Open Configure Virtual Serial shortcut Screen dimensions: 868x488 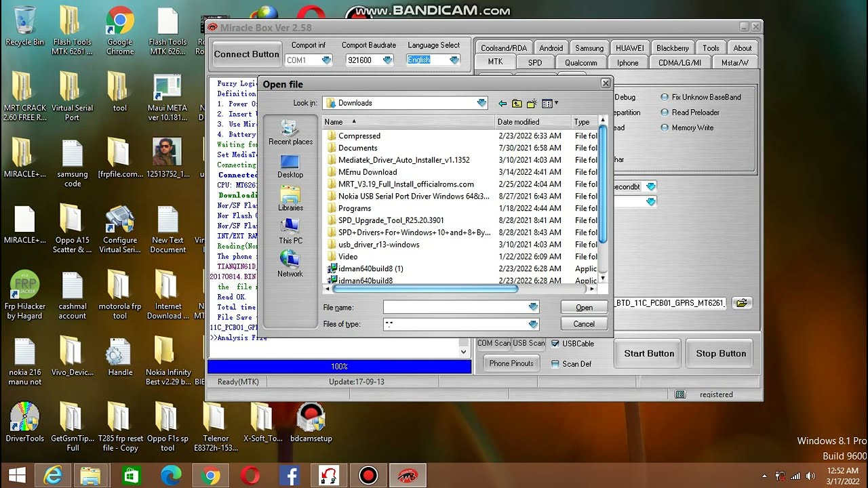(120, 229)
